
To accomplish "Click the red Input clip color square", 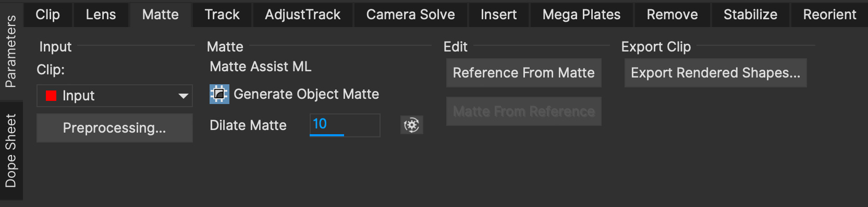I will tap(51, 96).
